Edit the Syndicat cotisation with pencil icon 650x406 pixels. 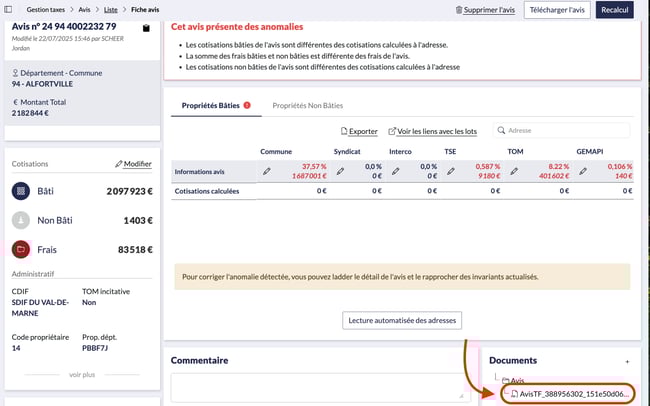[x=339, y=172]
